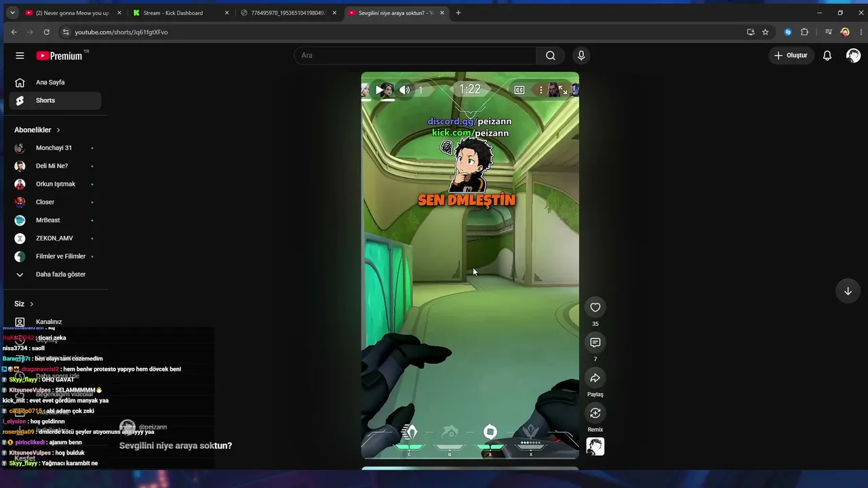This screenshot has width=868, height=488.
Task: Open Ana Sayfa in the sidebar
Action: [55, 83]
